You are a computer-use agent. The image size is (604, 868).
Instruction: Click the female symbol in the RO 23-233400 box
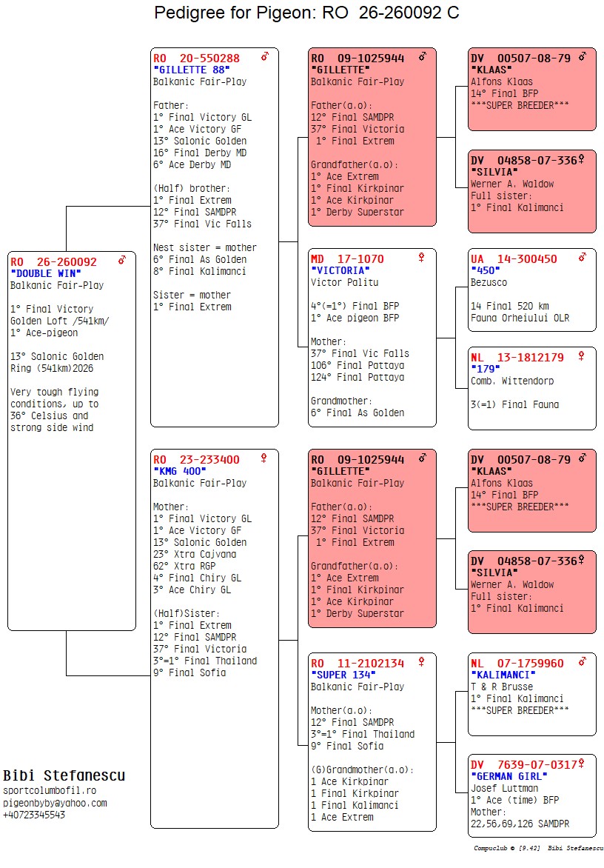tap(264, 458)
